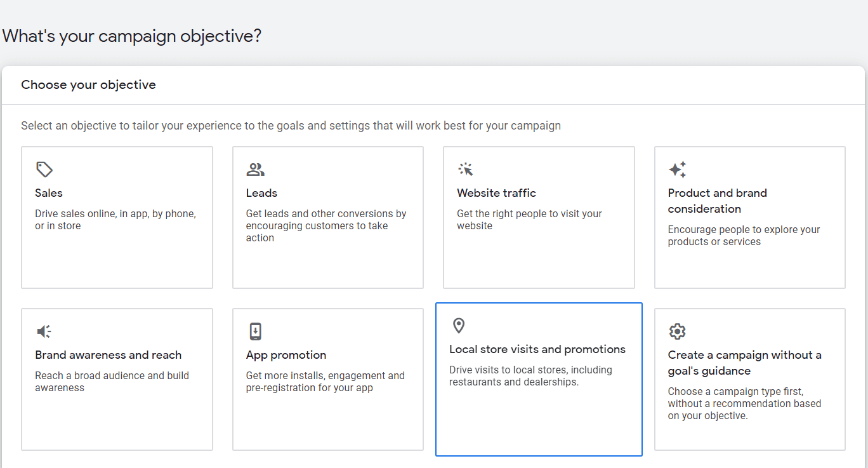Select the Brand awareness and reach objective
The height and width of the screenshot is (468, 868).
pyautogui.click(x=117, y=379)
